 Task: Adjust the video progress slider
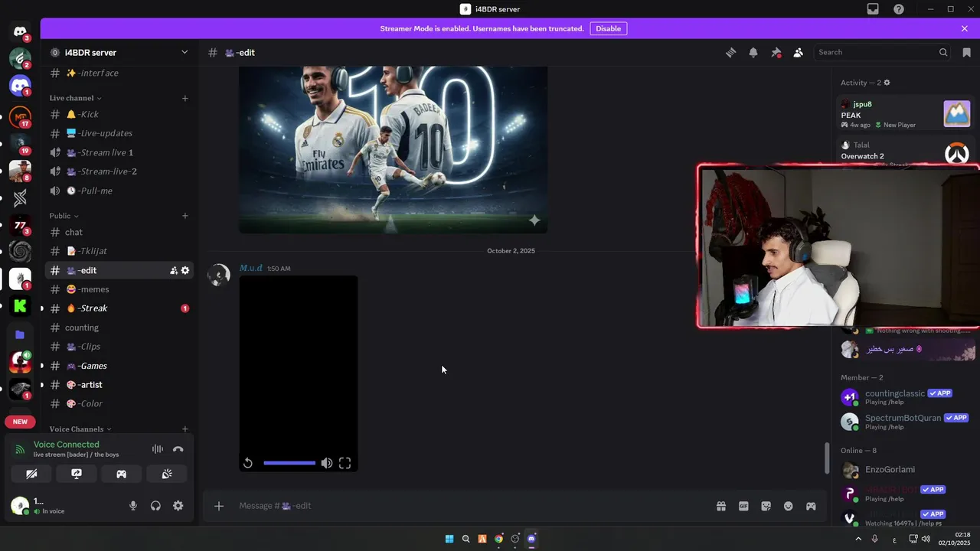pos(289,463)
